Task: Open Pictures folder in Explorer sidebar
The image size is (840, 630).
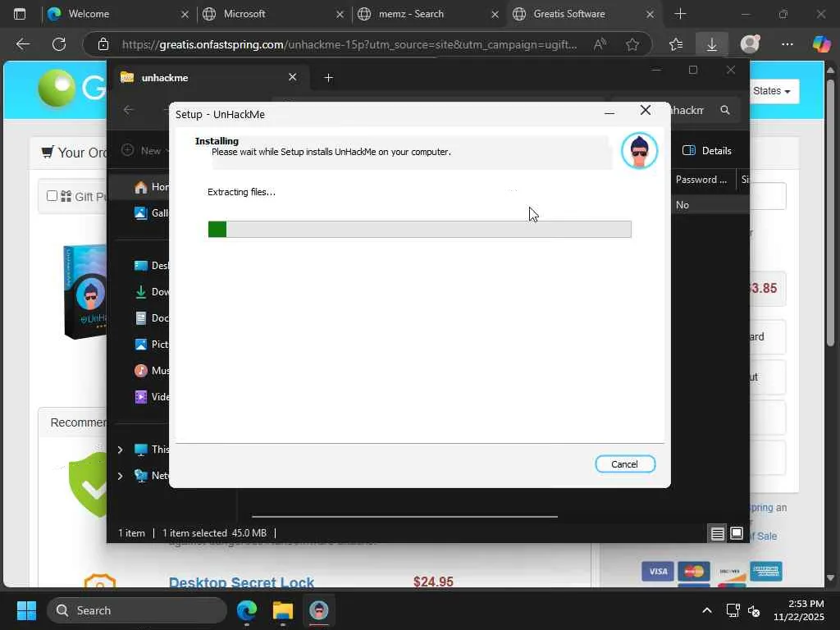Action: click(151, 345)
